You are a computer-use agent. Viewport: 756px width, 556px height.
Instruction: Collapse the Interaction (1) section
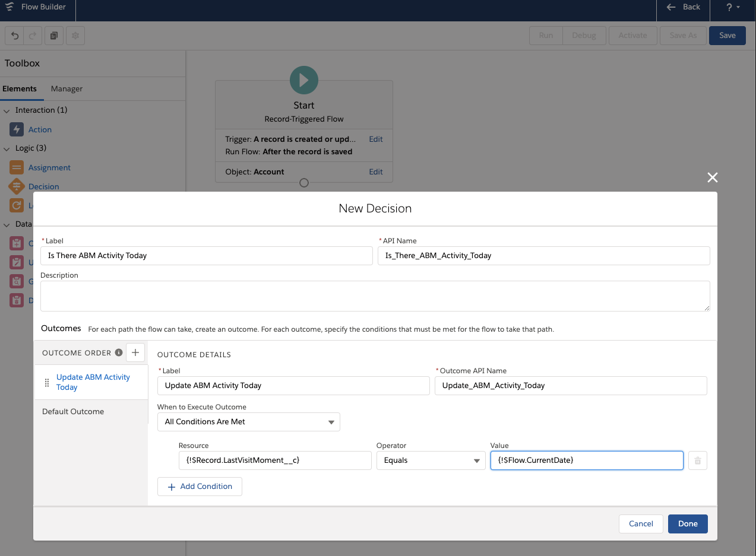click(x=7, y=110)
